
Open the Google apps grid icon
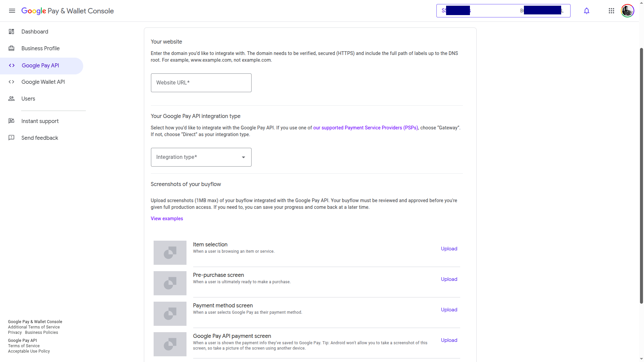point(611,11)
